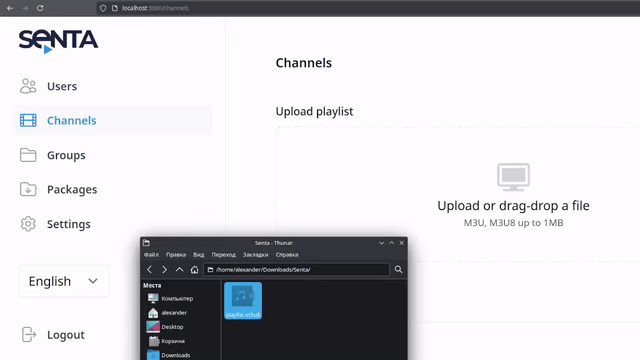Click "Upload or drag-drop a file" text

point(513,206)
